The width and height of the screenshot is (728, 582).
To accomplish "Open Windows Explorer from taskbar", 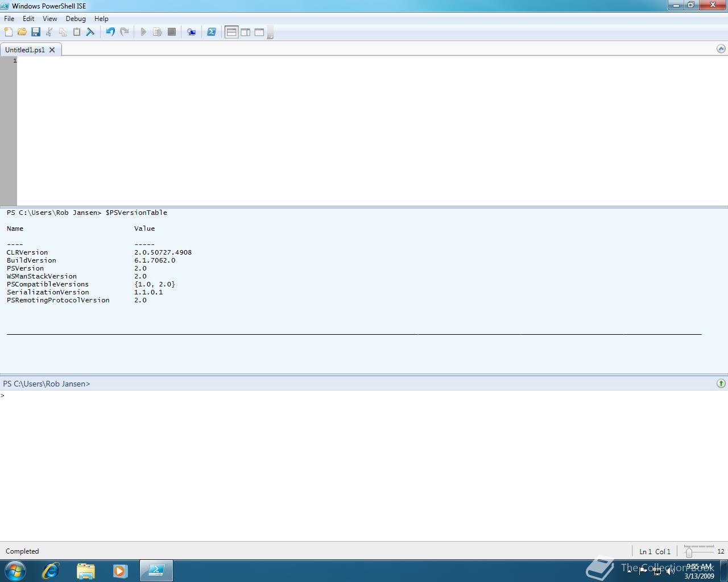I will [85, 571].
